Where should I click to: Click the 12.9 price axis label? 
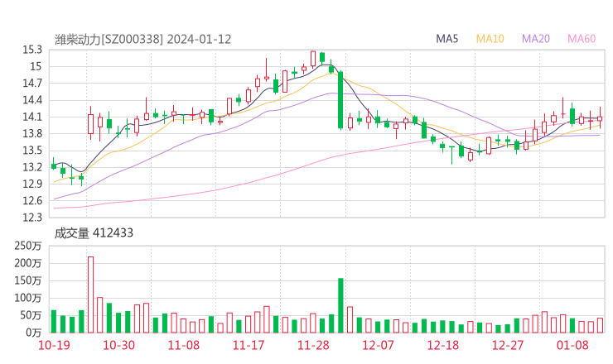(32, 184)
